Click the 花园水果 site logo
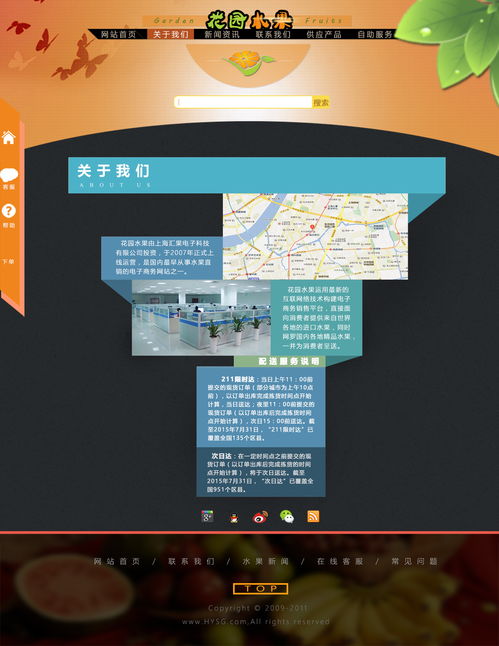The image size is (499, 646). point(249,20)
